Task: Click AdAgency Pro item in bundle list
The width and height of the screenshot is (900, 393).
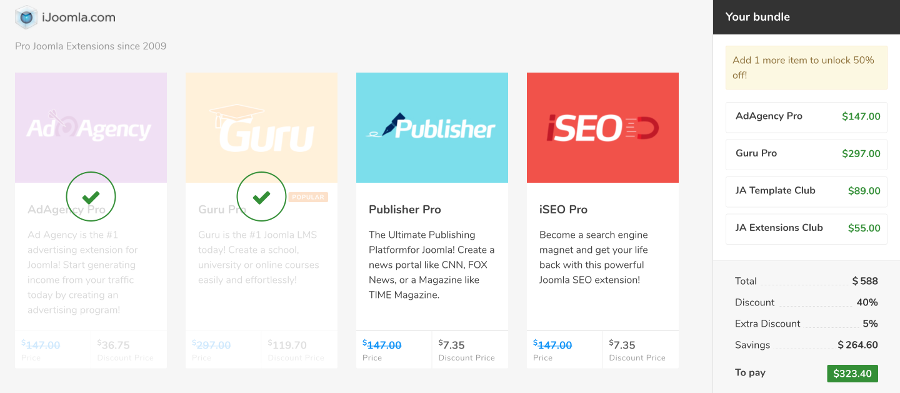Action: [x=806, y=117]
